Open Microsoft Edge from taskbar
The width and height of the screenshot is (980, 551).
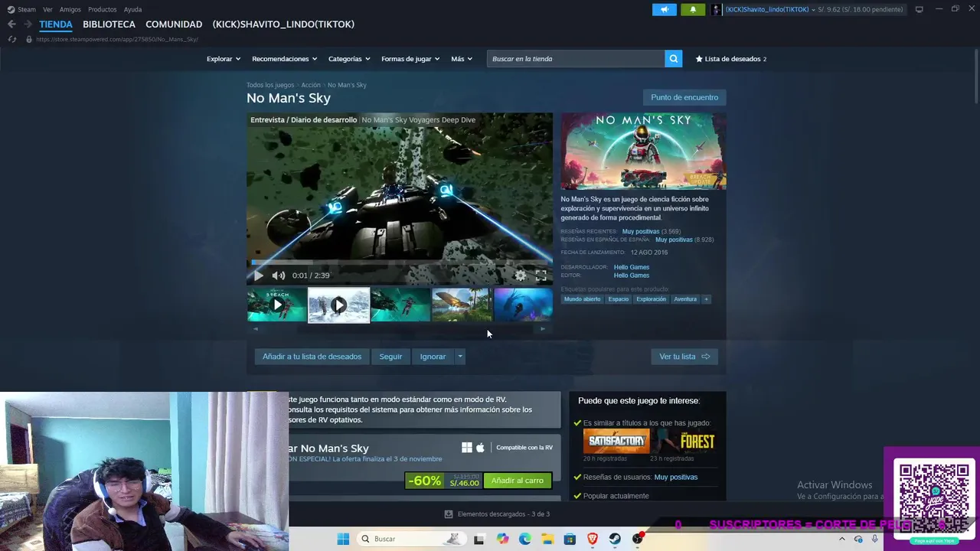pyautogui.click(x=525, y=539)
